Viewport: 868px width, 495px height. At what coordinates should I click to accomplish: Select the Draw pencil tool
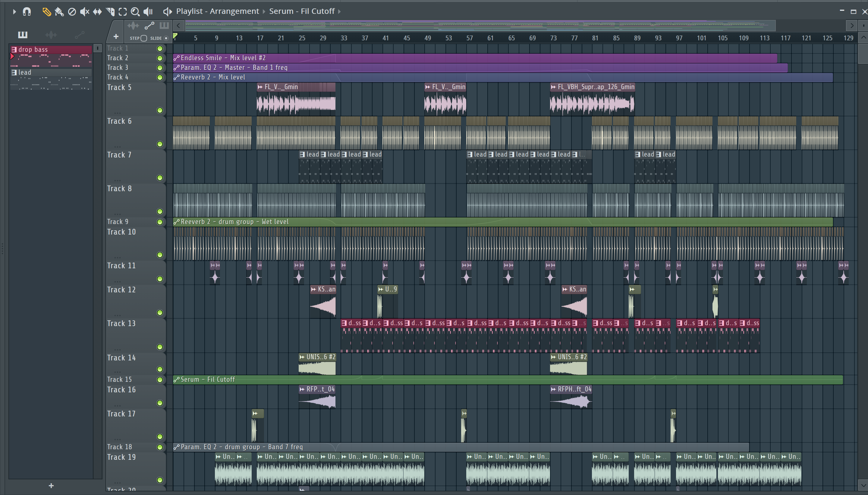pos(47,12)
